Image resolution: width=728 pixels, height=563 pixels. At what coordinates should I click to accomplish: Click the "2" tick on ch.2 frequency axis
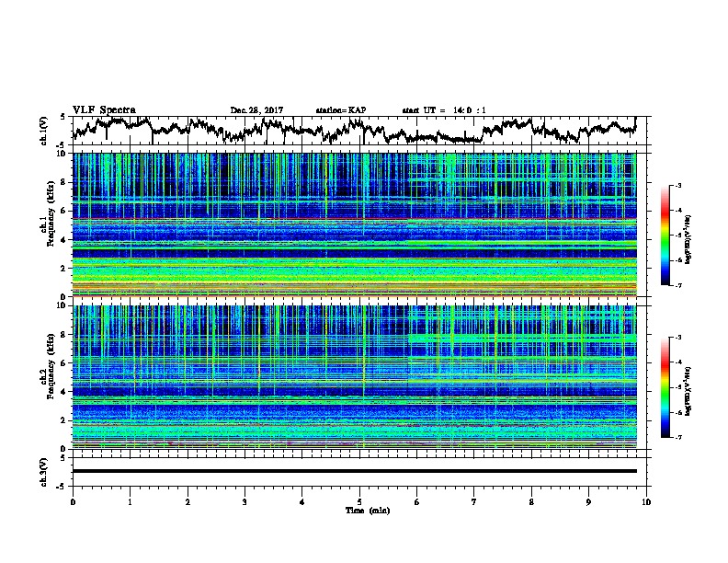click(64, 420)
